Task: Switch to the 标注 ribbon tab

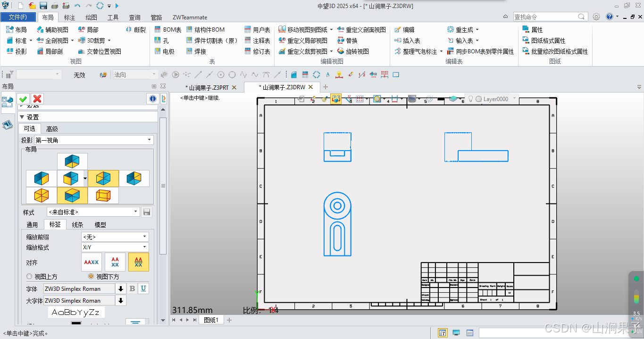Action: (69, 17)
